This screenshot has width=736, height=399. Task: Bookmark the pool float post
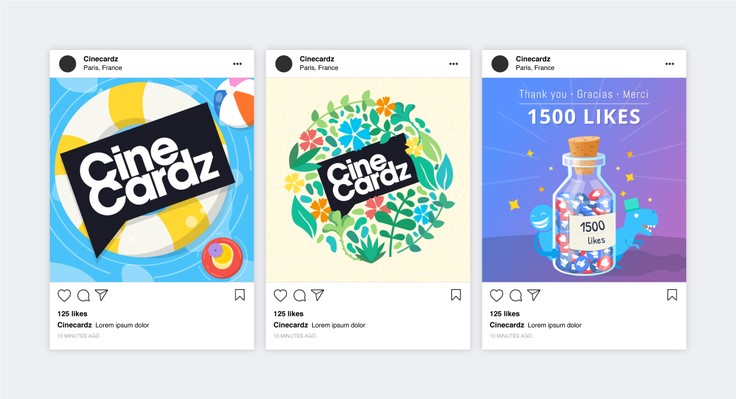pyautogui.click(x=240, y=295)
